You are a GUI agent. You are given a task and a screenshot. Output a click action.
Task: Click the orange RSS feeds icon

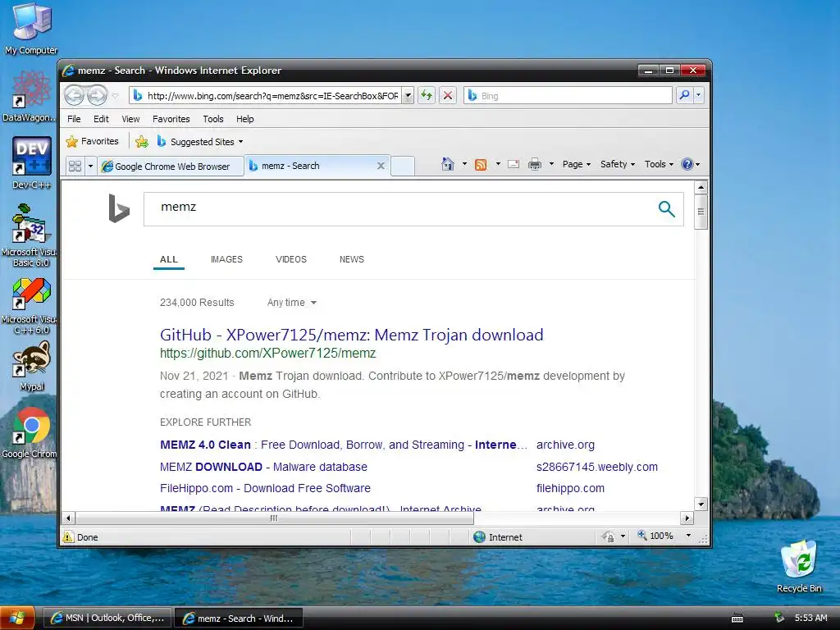pos(481,164)
